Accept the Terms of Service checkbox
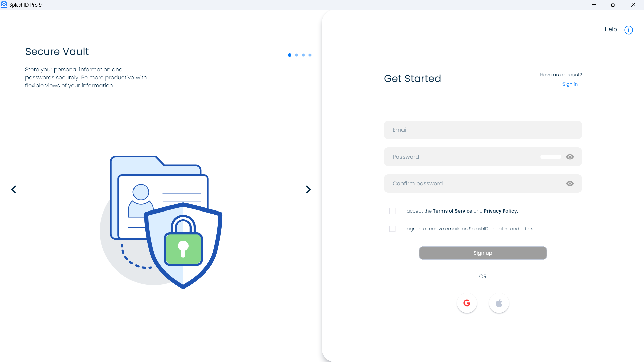This screenshot has width=644, height=362. click(392, 211)
